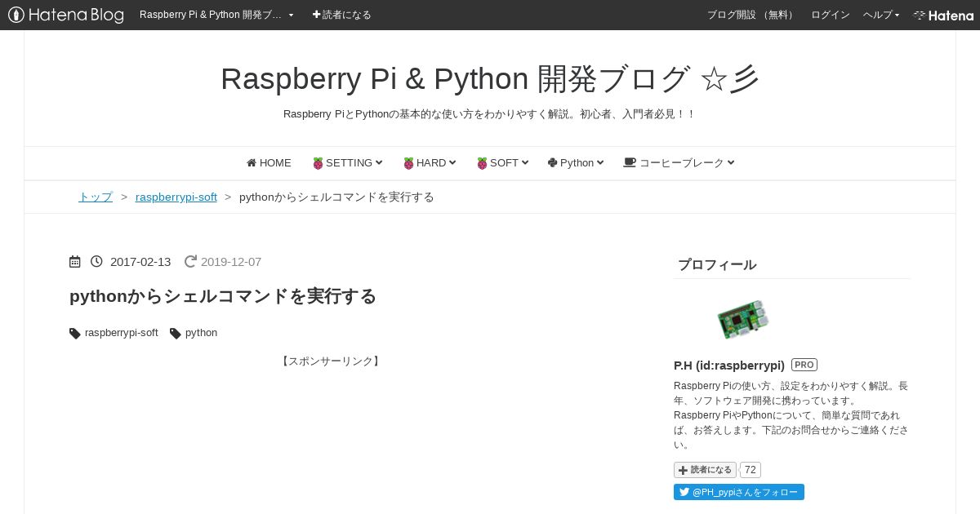Open the blog title dropdown in the top bar
980x514 pixels.
216,15
